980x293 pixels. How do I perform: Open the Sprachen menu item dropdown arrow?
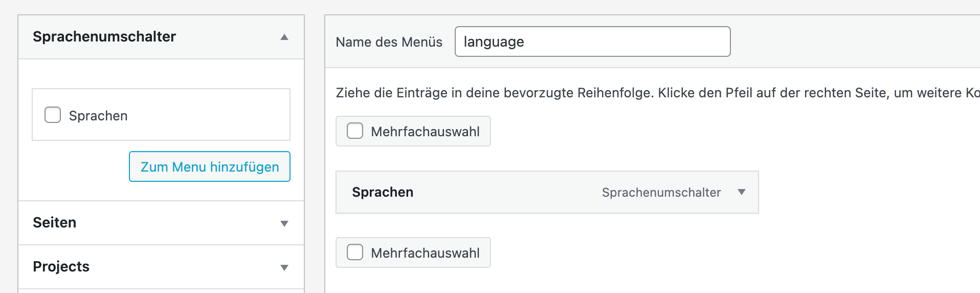742,192
